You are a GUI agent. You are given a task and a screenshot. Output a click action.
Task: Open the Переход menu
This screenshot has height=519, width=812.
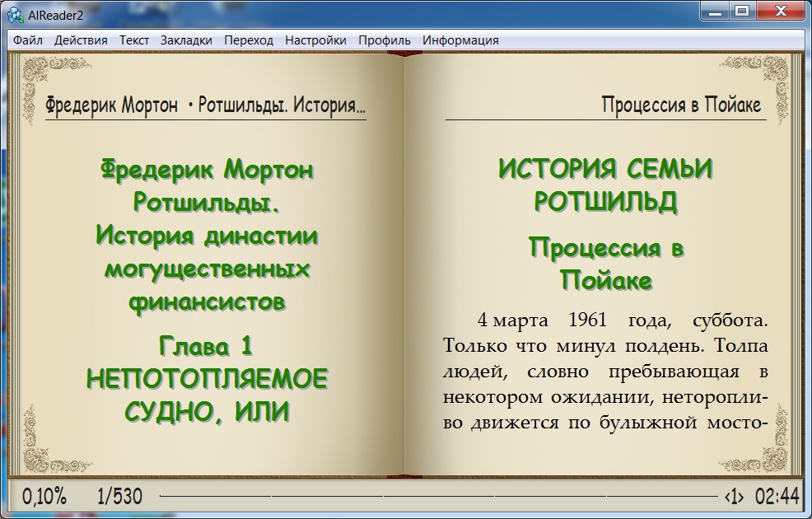tap(249, 40)
